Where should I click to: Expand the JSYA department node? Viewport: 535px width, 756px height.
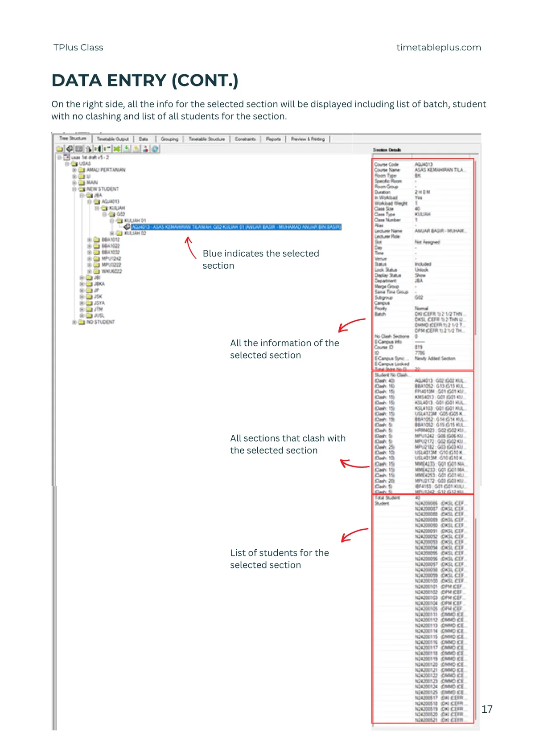pyautogui.click(x=82, y=303)
